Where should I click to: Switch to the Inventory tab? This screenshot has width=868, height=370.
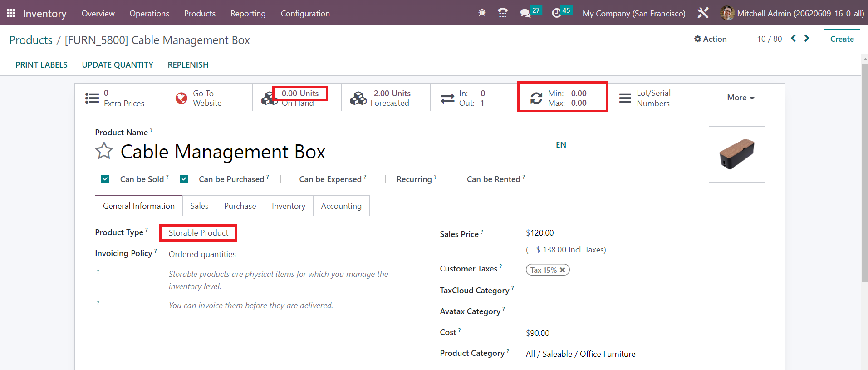click(x=289, y=206)
